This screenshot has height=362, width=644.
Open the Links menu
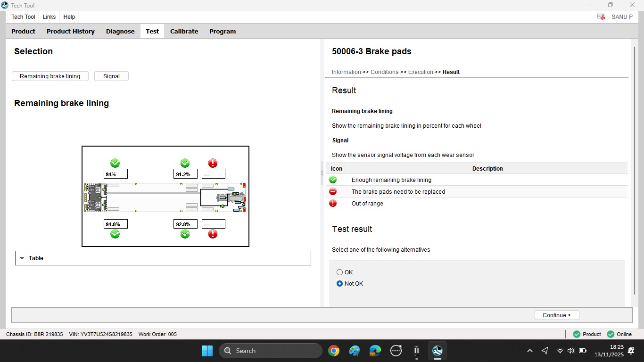(49, 17)
